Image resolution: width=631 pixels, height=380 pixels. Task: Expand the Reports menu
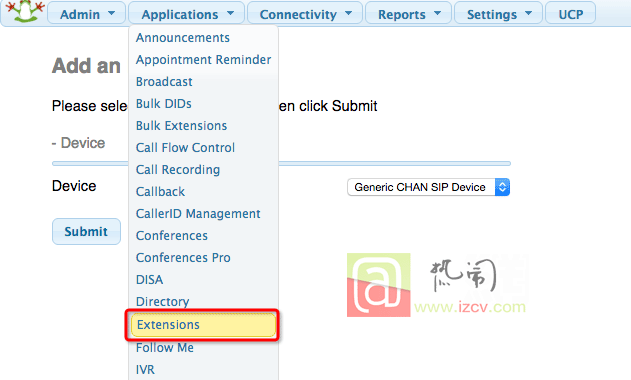pyautogui.click(x=408, y=14)
